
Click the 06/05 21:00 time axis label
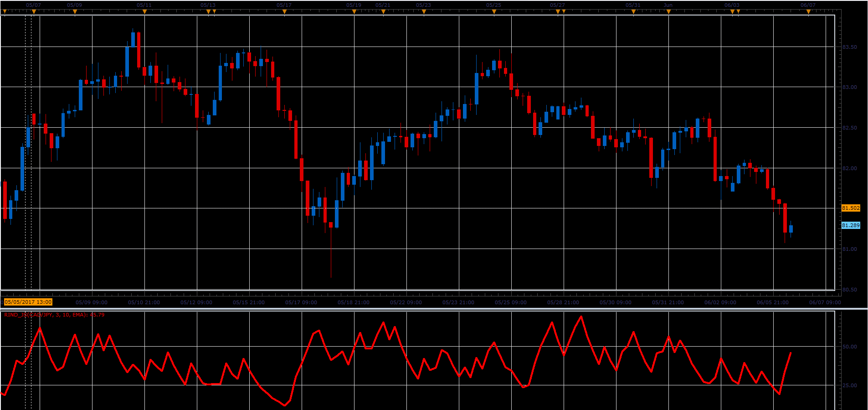(x=773, y=302)
